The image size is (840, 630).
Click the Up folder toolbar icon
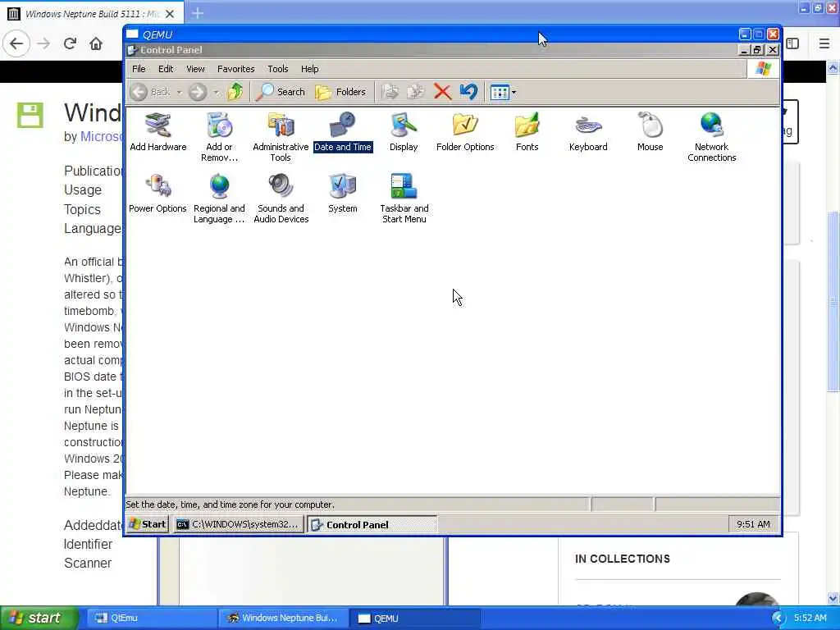click(x=235, y=92)
